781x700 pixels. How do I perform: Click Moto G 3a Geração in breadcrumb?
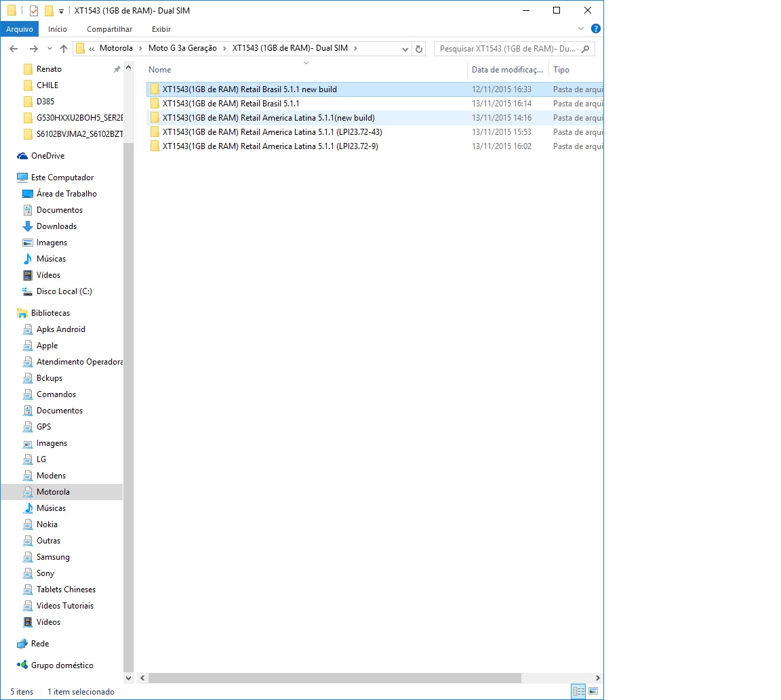[182, 48]
